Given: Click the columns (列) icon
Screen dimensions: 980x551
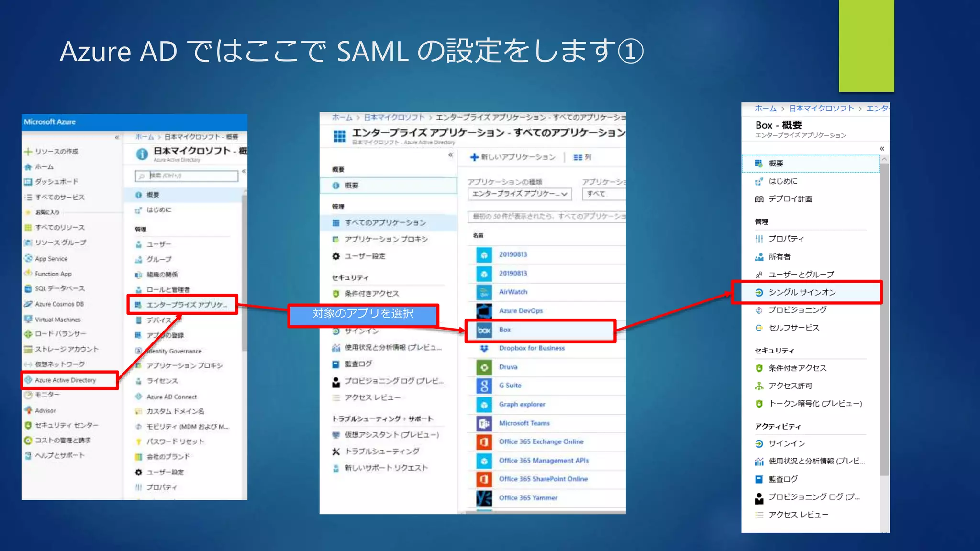Looking at the screenshot, I should click(578, 157).
